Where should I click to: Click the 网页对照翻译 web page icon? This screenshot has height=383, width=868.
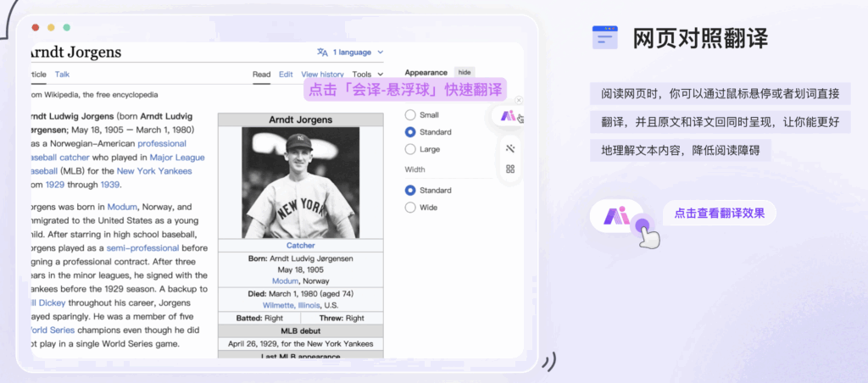coord(604,37)
